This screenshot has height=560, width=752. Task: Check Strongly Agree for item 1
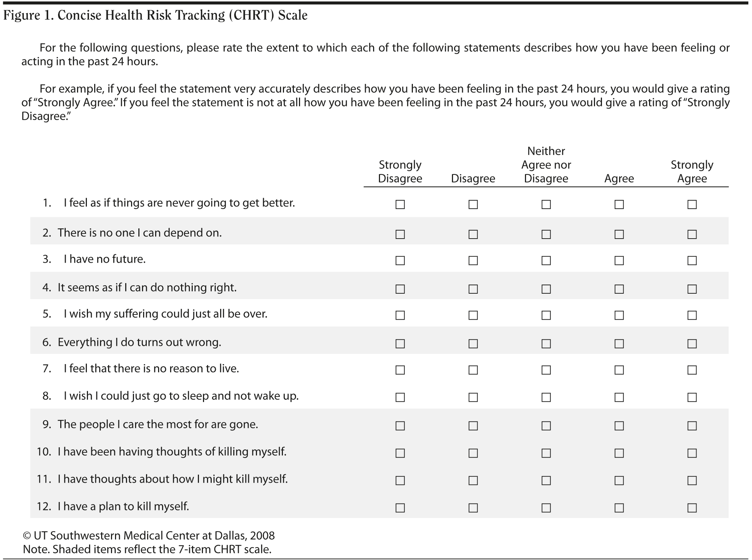(692, 204)
